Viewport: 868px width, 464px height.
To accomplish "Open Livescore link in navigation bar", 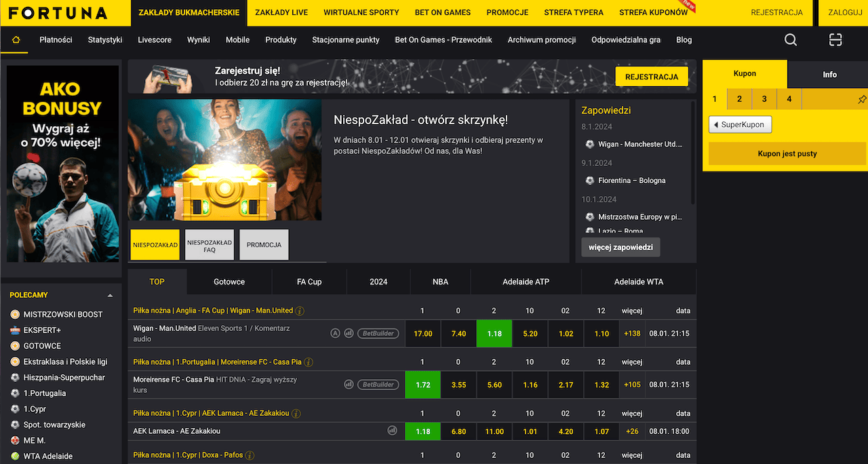I will pos(155,40).
